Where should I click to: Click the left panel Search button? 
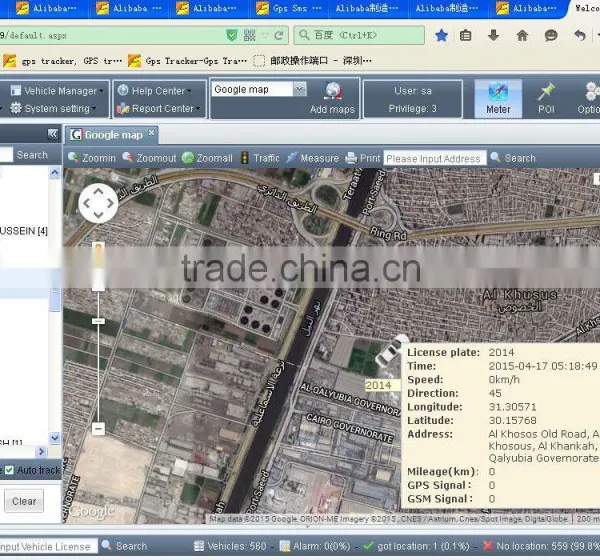(32, 155)
